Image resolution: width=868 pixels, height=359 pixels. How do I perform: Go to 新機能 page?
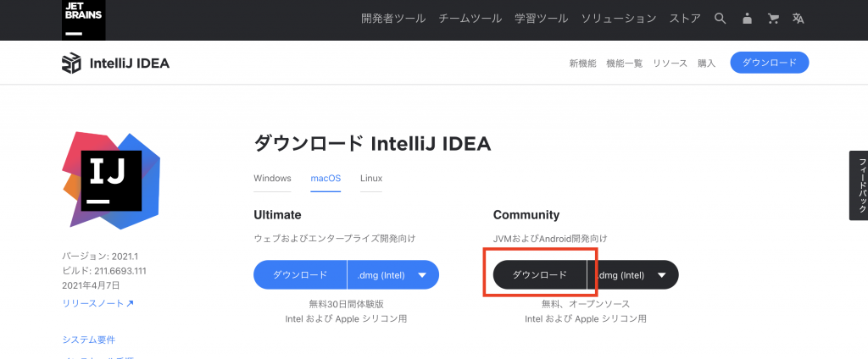(582, 63)
